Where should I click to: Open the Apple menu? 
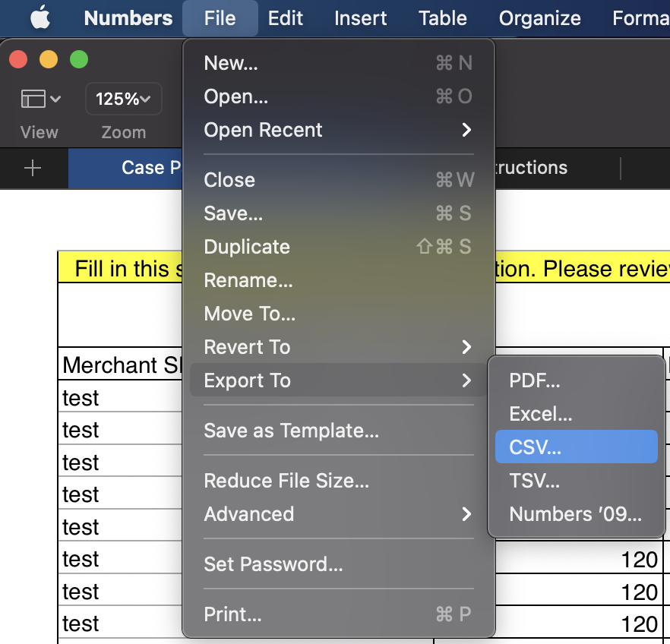point(40,18)
